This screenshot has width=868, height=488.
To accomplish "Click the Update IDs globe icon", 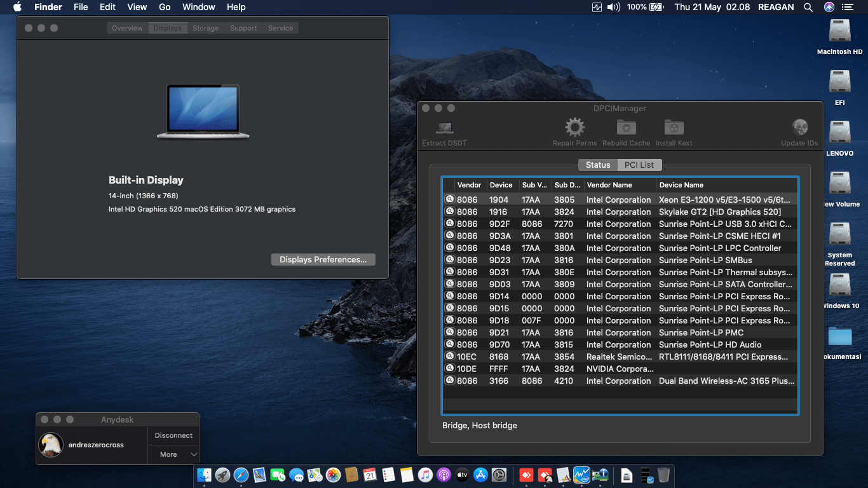I will (x=800, y=127).
